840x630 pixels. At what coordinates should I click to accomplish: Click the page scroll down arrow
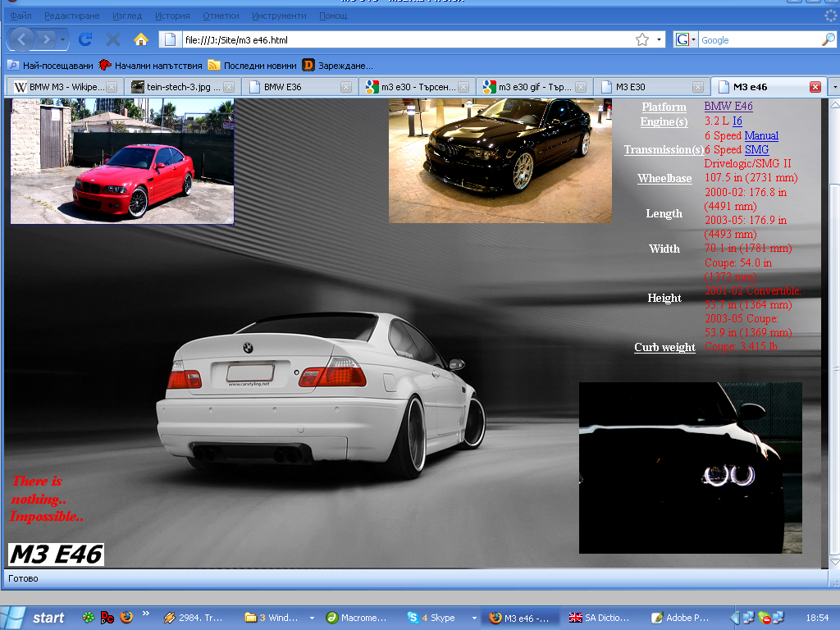pyautogui.click(x=834, y=561)
